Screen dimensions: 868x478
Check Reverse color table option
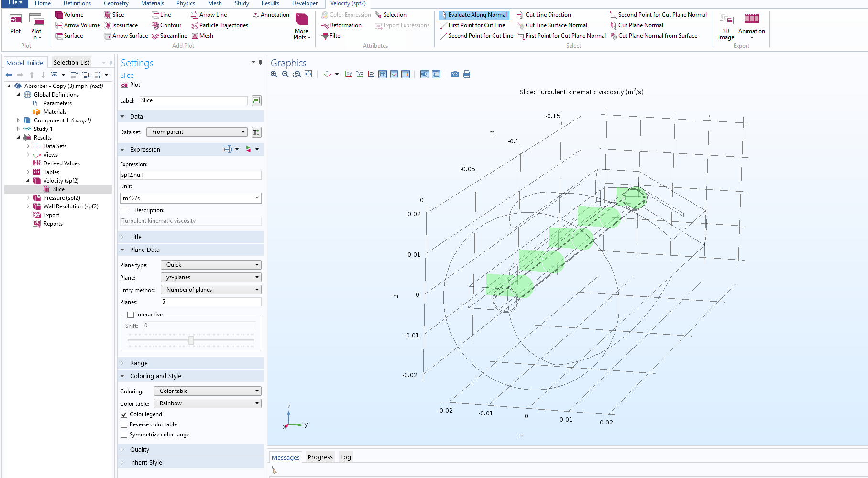(124, 424)
